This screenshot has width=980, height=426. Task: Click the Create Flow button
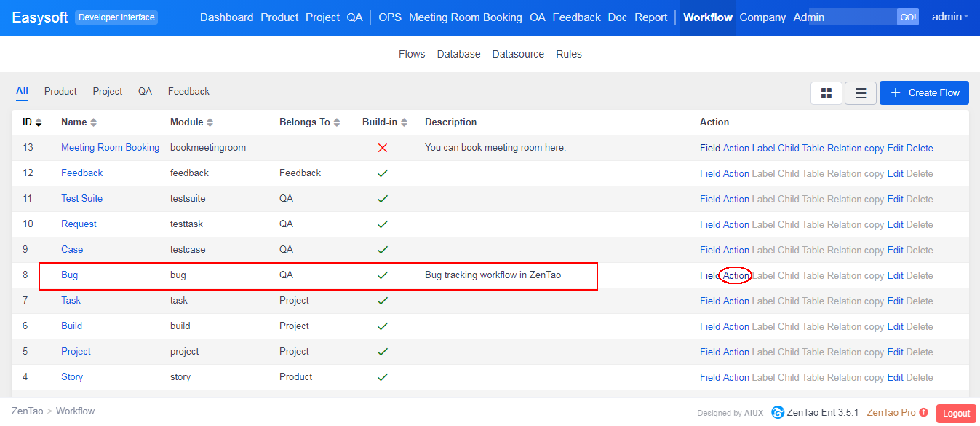tap(924, 92)
